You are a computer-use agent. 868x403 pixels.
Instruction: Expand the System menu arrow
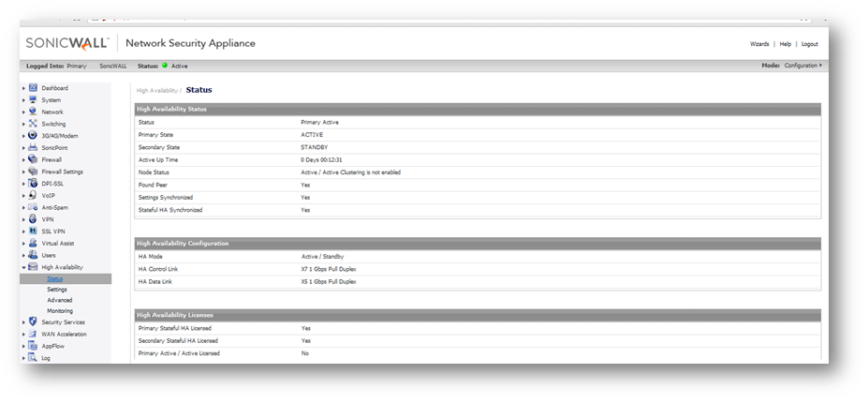23,100
